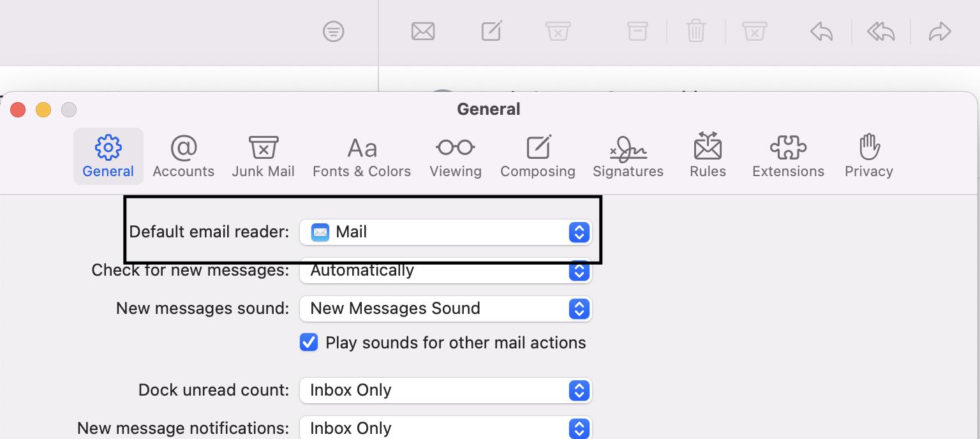Screen dimensions: 980x439
Task: Click the New messages sound label
Action: tap(203, 308)
